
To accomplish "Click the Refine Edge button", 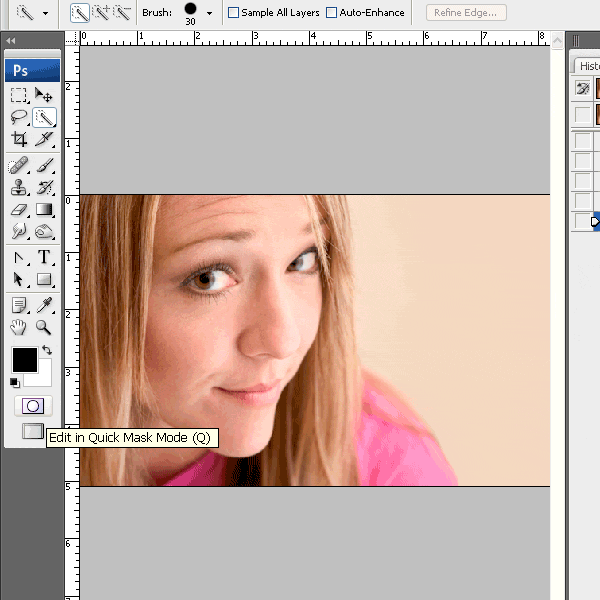I will pyautogui.click(x=466, y=13).
